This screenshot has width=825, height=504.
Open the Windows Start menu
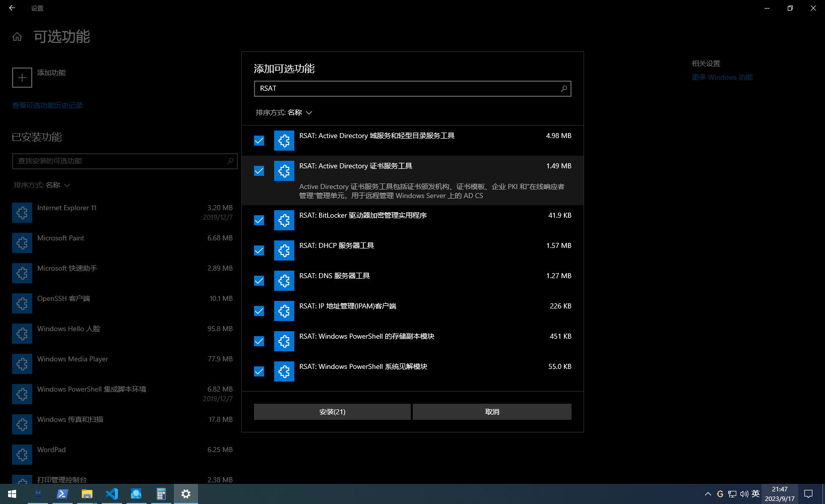tap(12, 494)
